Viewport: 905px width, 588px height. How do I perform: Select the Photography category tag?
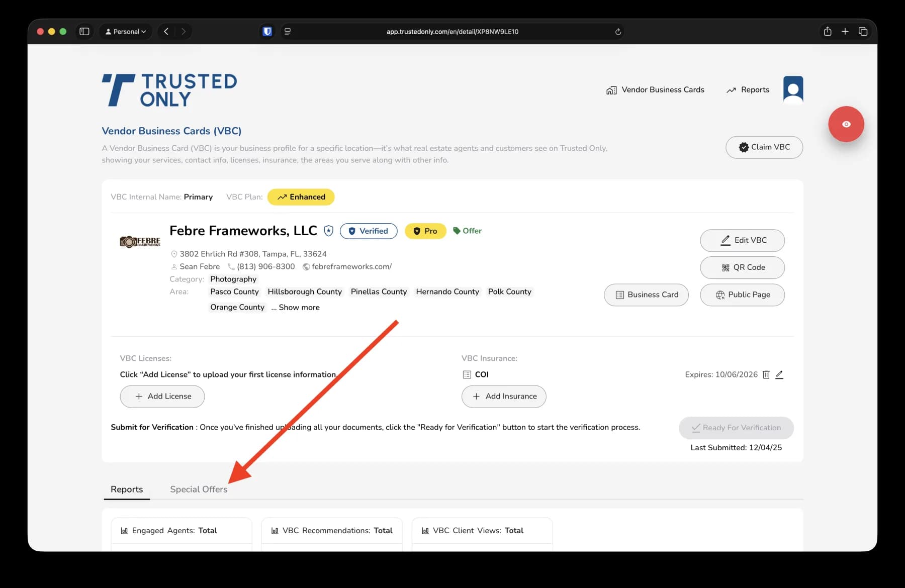pyautogui.click(x=233, y=279)
